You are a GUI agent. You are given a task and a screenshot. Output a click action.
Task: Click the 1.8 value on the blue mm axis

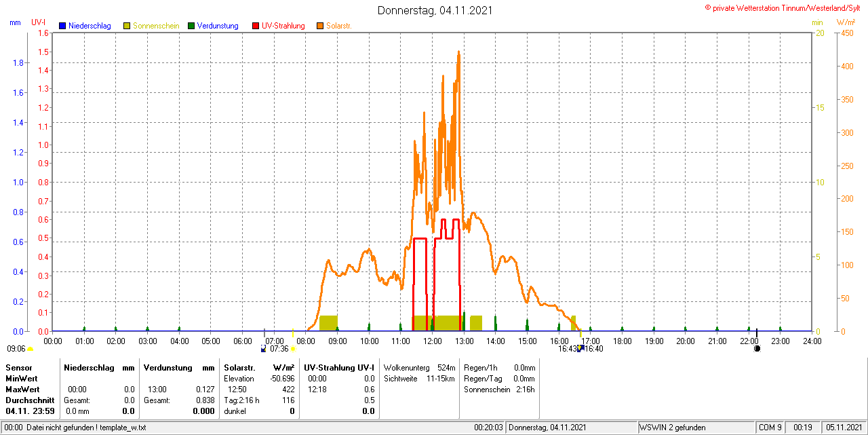pyautogui.click(x=20, y=63)
